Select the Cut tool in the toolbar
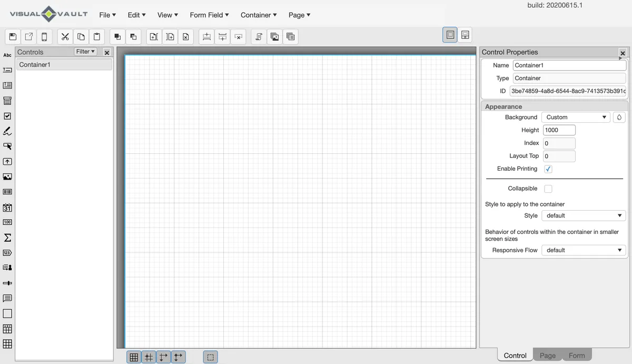This screenshot has width=632, height=364. coord(65,36)
